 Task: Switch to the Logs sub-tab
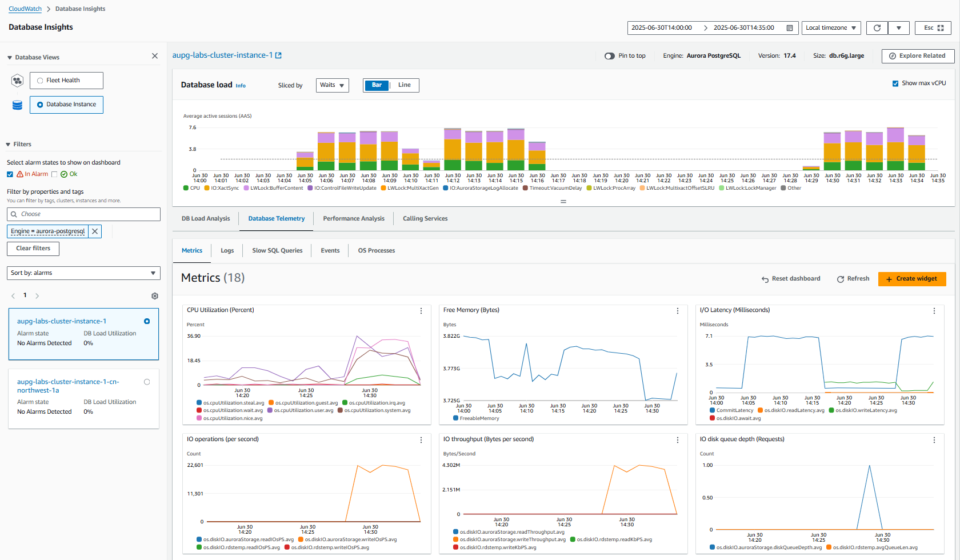(227, 251)
